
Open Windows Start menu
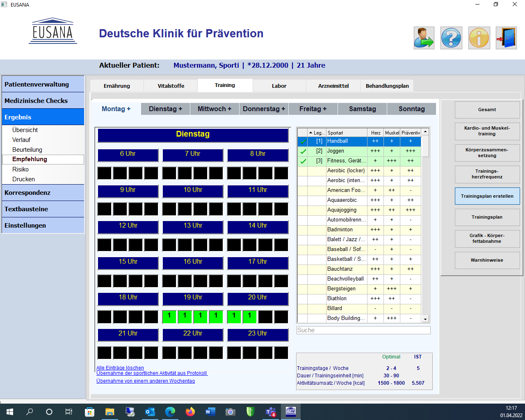point(10,412)
